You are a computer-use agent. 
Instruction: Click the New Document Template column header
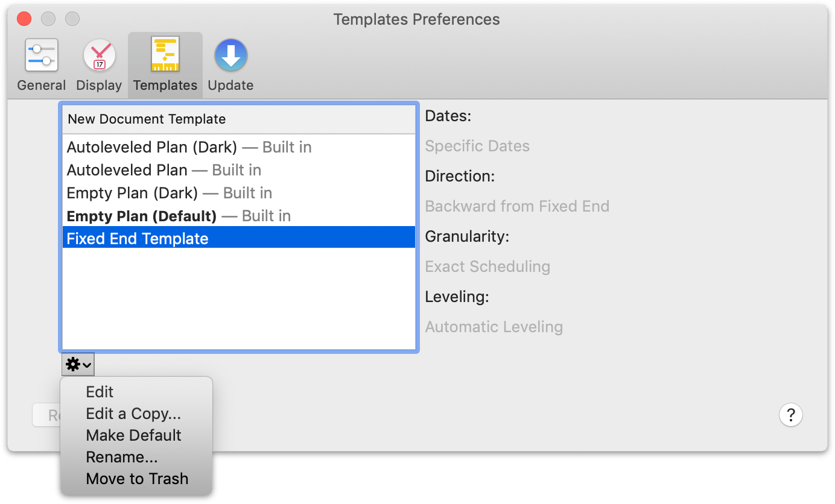coord(239,119)
